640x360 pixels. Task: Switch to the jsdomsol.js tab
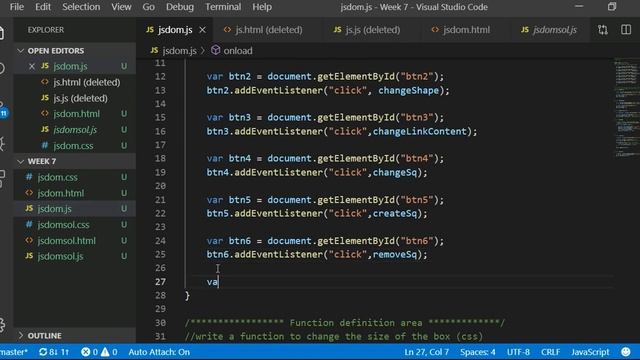(549, 30)
